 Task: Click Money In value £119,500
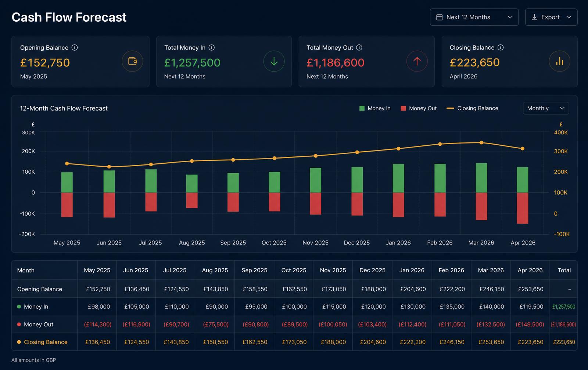(531, 306)
